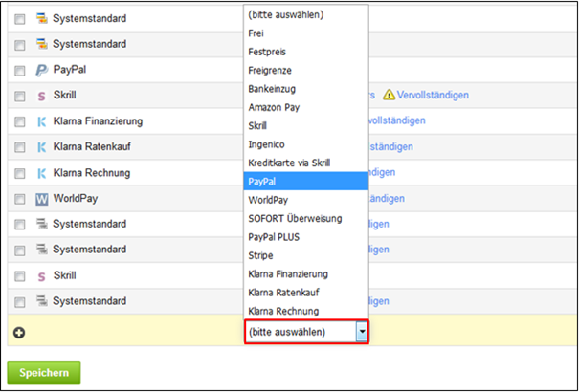Choose WorldPay in the dropdown list
579x392 pixels.
[x=305, y=200]
